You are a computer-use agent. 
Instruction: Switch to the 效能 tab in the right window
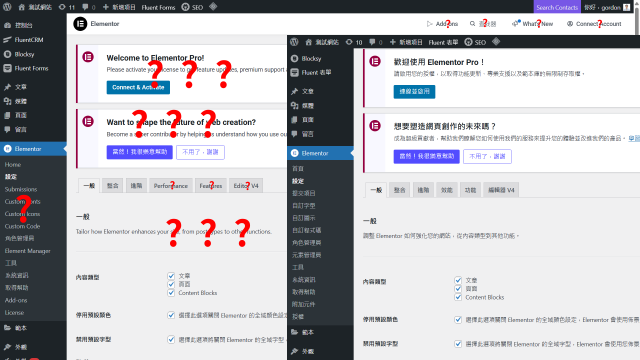click(447, 190)
